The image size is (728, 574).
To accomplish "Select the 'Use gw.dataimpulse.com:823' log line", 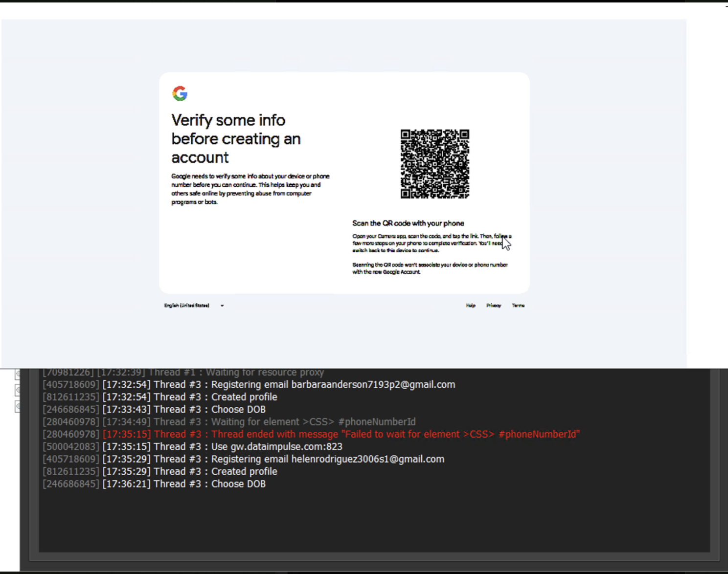I will 193,447.
